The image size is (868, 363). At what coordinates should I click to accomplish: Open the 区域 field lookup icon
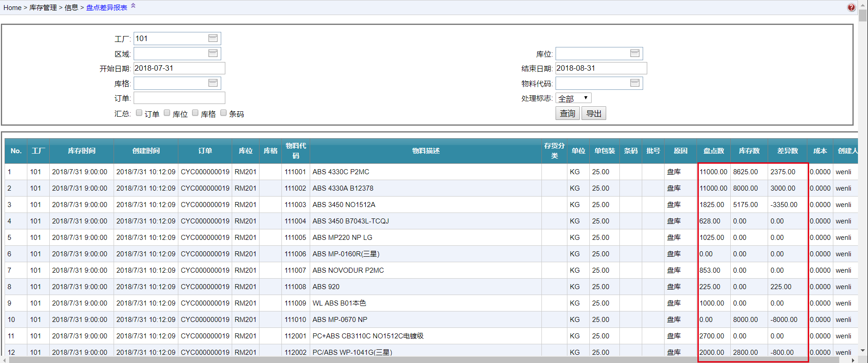(x=213, y=53)
